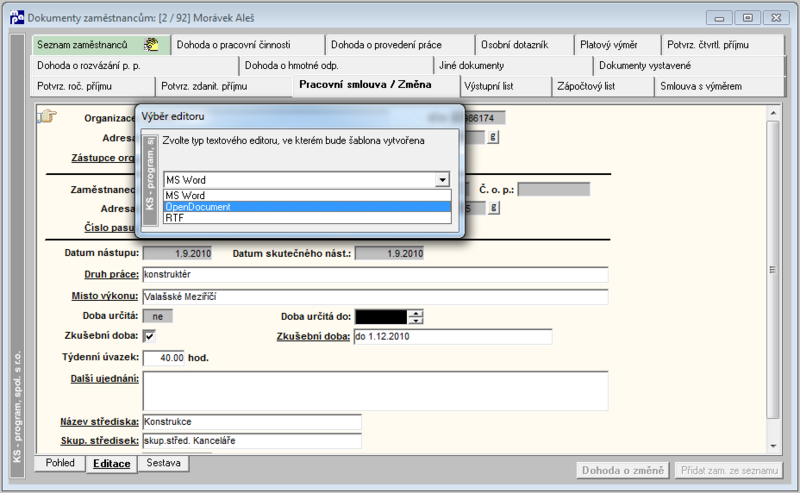Viewport: 800px width, 493px height.
Task: Click the pointing hand icon beside Organizace
Action: pos(47,117)
